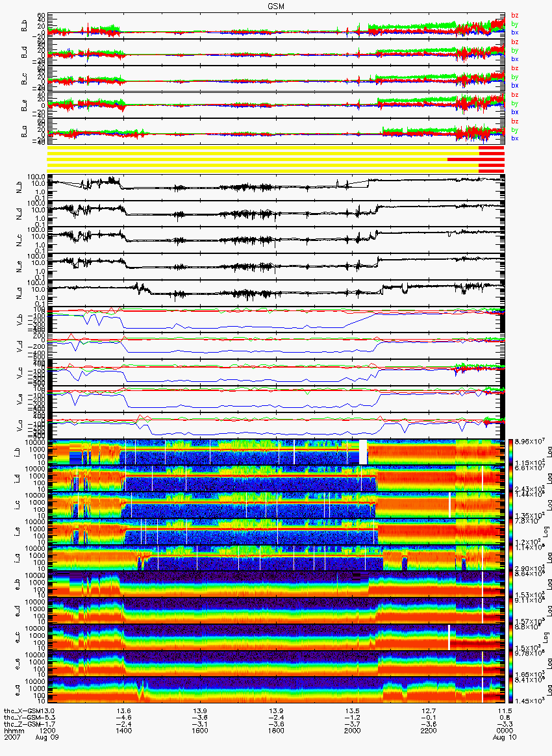Click the color bar beside the bottom electron spectrogram

click(x=511, y=690)
